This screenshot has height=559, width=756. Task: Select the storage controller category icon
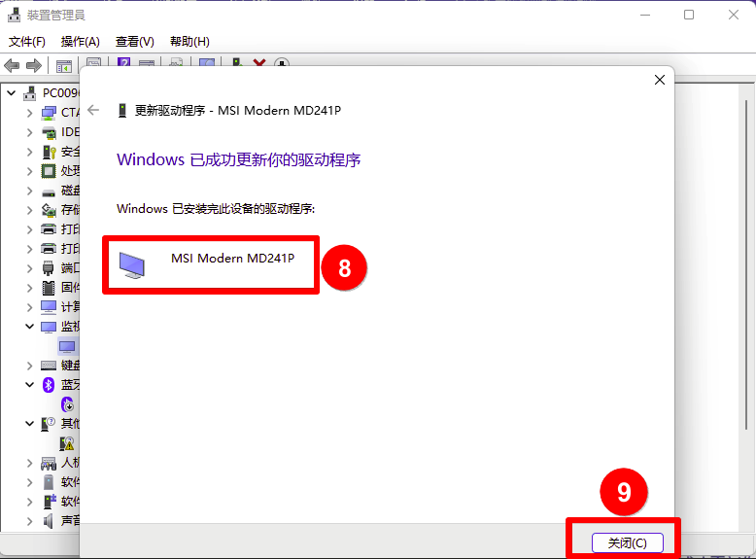coord(49,210)
